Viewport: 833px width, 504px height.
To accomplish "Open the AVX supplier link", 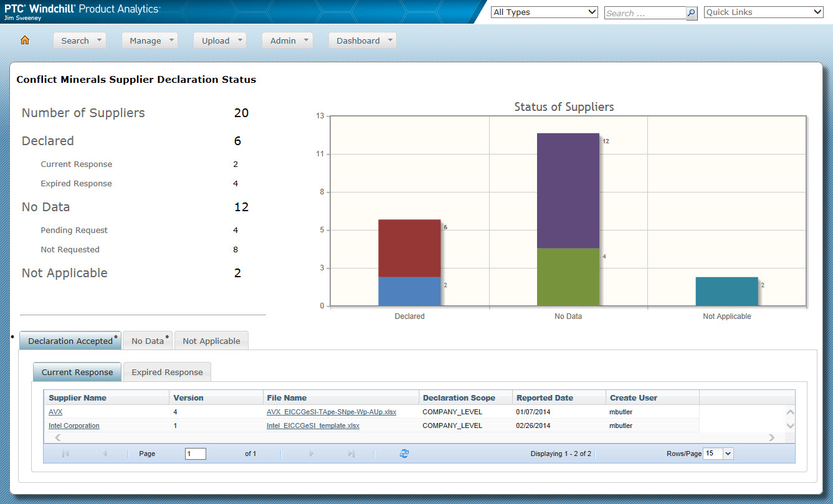I will (x=55, y=412).
